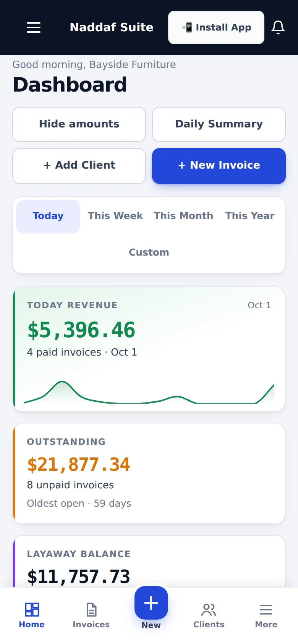Image resolution: width=298 pixels, height=644 pixels.
Task: Create a New Invoice with the blue button
Action: point(219,166)
